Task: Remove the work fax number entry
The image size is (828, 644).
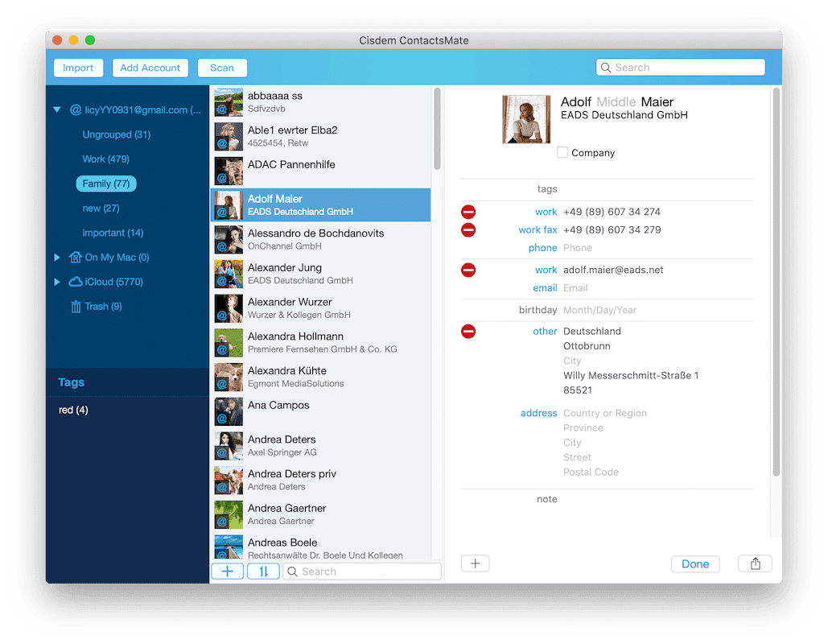Action: click(x=468, y=229)
